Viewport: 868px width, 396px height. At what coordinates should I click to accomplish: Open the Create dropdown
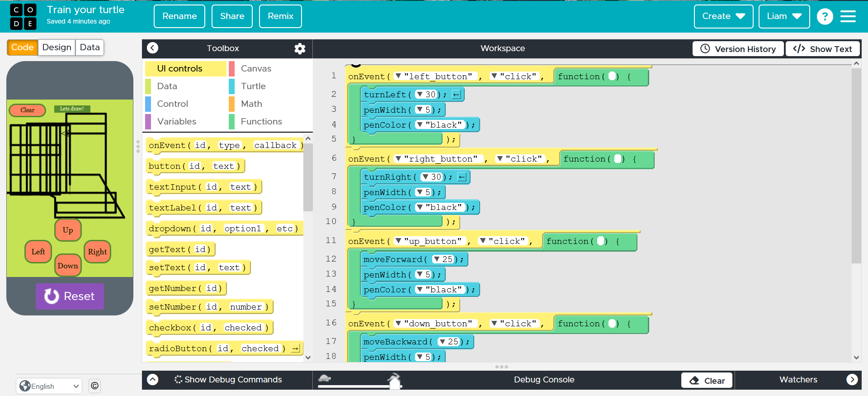tap(723, 16)
